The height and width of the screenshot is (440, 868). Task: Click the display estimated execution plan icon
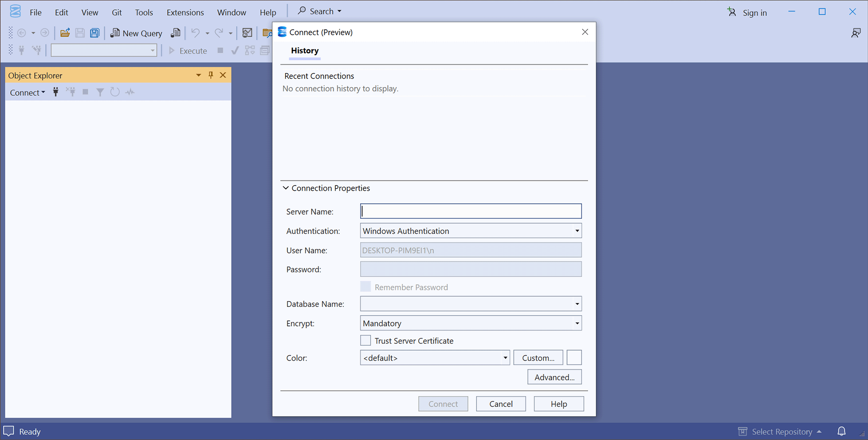click(250, 51)
